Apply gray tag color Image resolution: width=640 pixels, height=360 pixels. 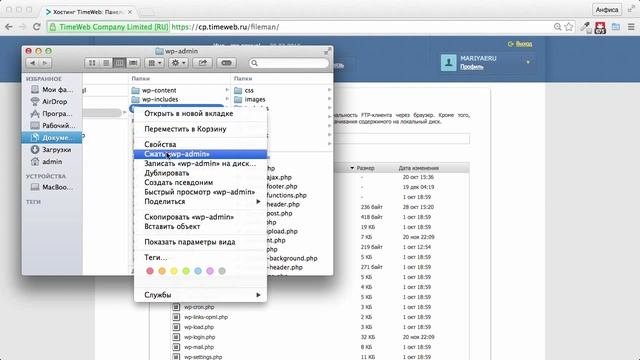[222, 271]
